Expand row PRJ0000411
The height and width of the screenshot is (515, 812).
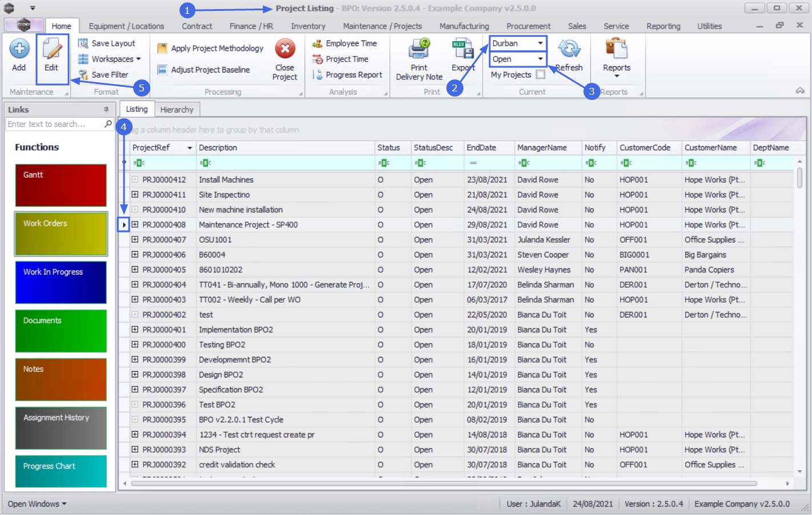coord(135,195)
